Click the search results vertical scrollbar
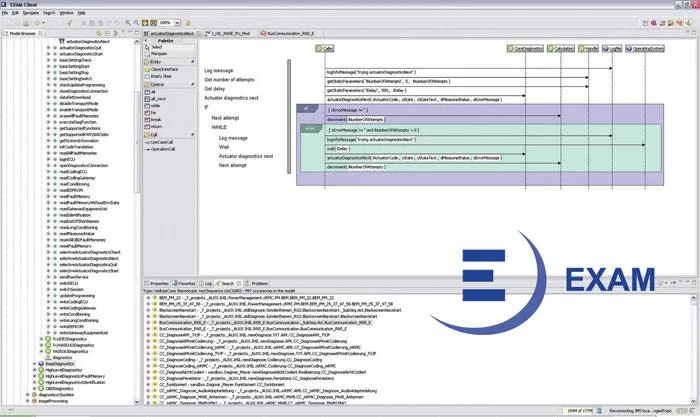The image size is (700, 417). coord(693,349)
